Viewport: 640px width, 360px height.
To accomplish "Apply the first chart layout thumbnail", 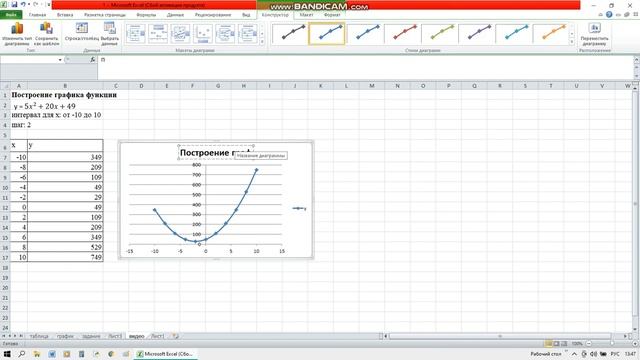I will coord(136,34).
